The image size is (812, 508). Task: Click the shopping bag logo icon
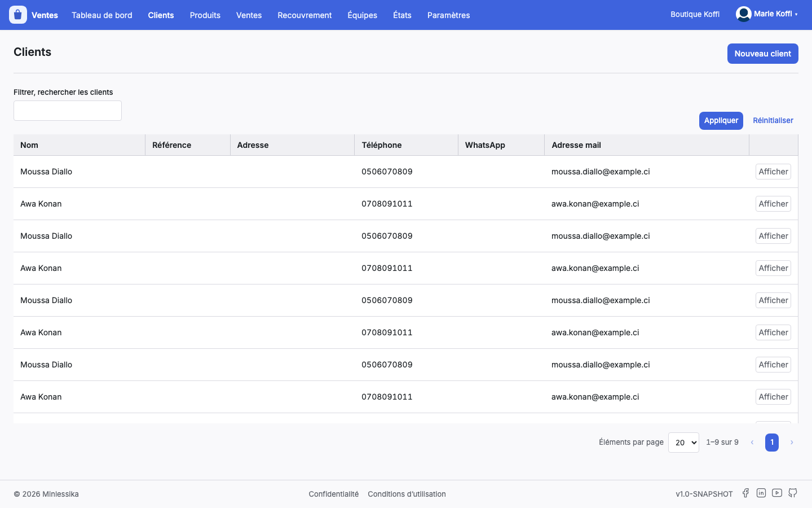click(18, 15)
